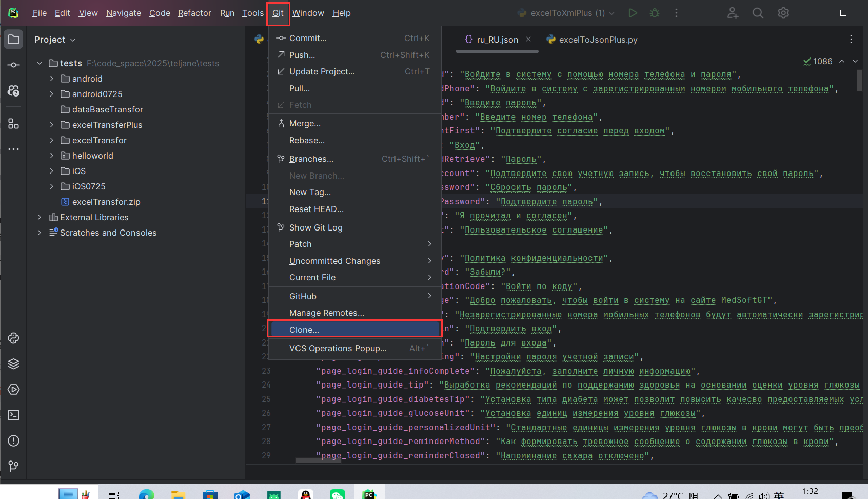868x499 pixels.
Task: Choose Merge... in the Git menu
Action: pos(355,123)
